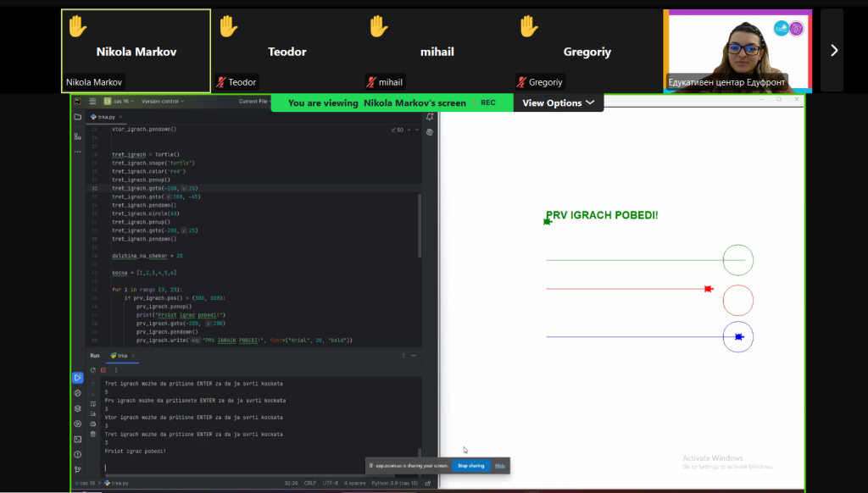Lower Nikola Markov's raised hand
The width and height of the screenshot is (868, 493).
(x=77, y=26)
